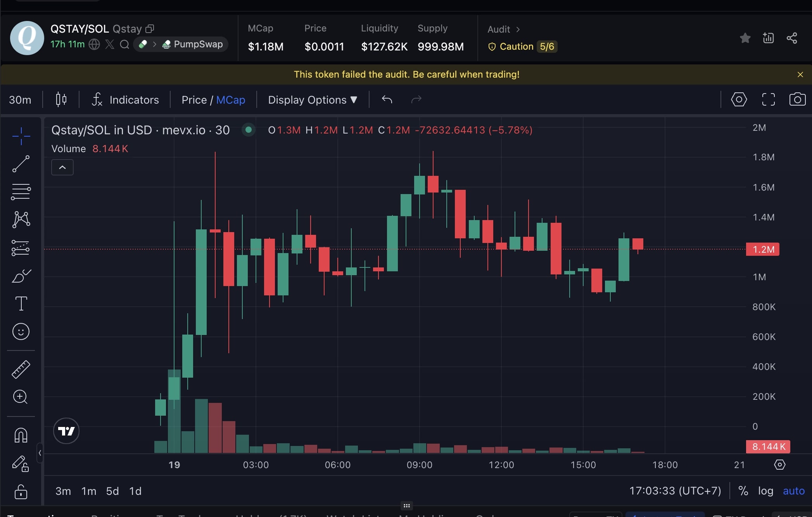Undo the last chart action
Screen dimensions: 812x517
[x=387, y=100]
